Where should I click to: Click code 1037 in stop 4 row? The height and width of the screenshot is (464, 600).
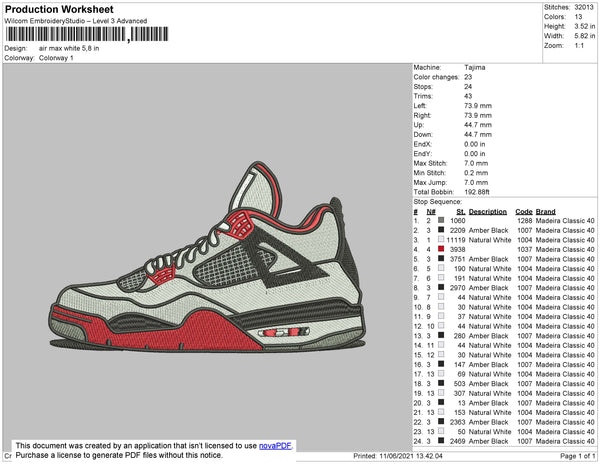[x=525, y=249]
